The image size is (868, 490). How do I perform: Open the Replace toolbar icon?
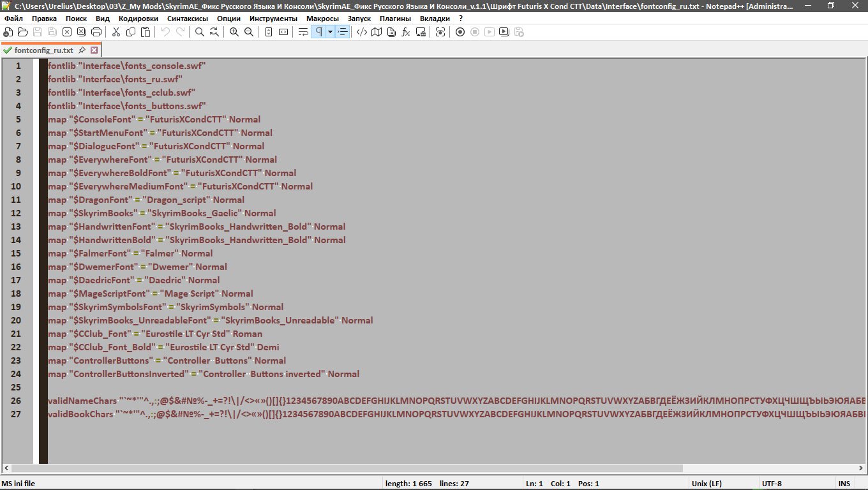[x=214, y=32]
